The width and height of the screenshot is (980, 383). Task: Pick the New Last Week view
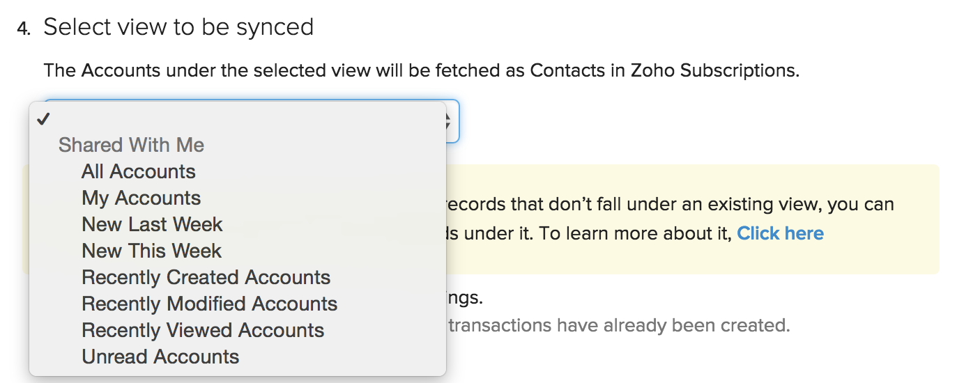152,225
